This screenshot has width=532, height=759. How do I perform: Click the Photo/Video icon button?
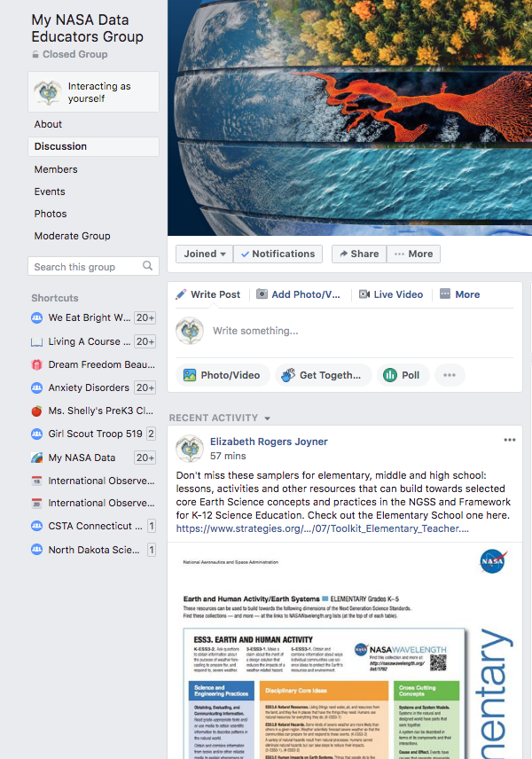190,375
